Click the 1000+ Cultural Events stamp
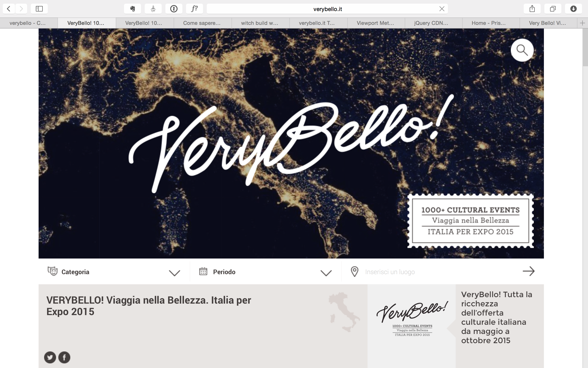This screenshot has height=368, width=588. click(x=470, y=221)
